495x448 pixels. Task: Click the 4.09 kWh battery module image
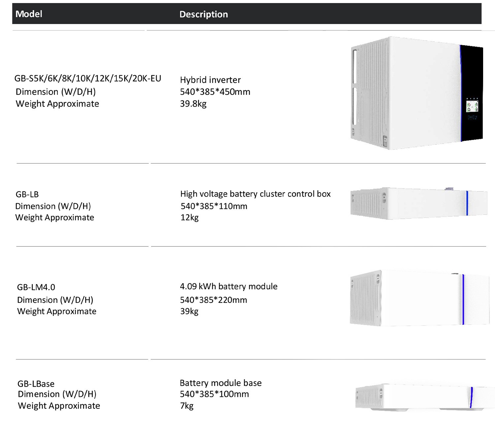pyautogui.click(x=419, y=298)
